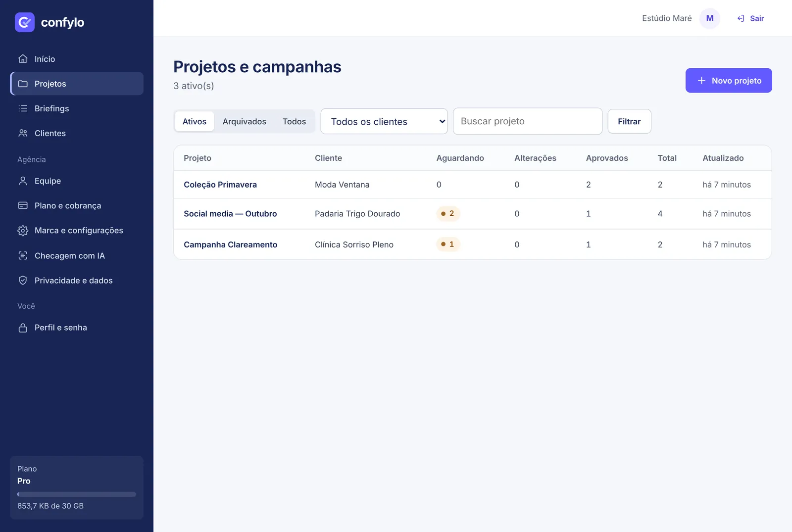The image size is (792, 532).
Task: Click the Padaria Trigo Dourado client cell
Action: tap(357, 214)
